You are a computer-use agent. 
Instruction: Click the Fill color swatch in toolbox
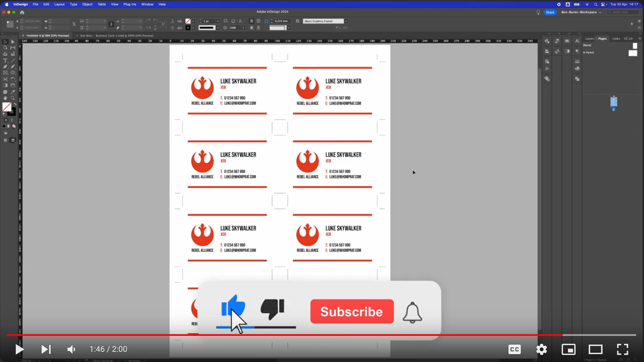(7, 107)
